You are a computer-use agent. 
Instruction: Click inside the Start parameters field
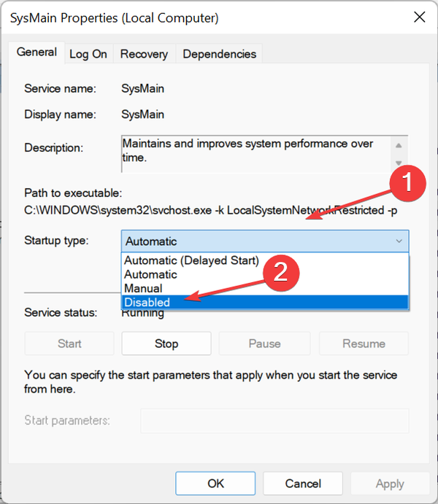(x=274, y=421)
